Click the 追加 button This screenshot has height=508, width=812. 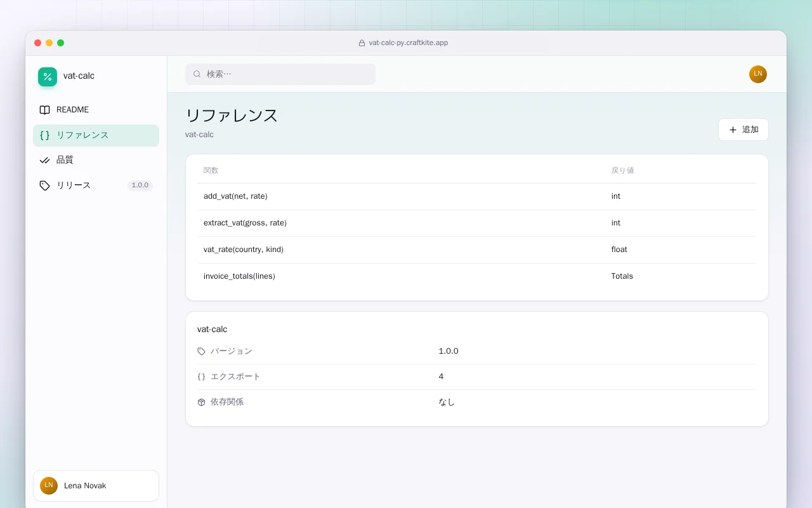[x=743, y=130]
